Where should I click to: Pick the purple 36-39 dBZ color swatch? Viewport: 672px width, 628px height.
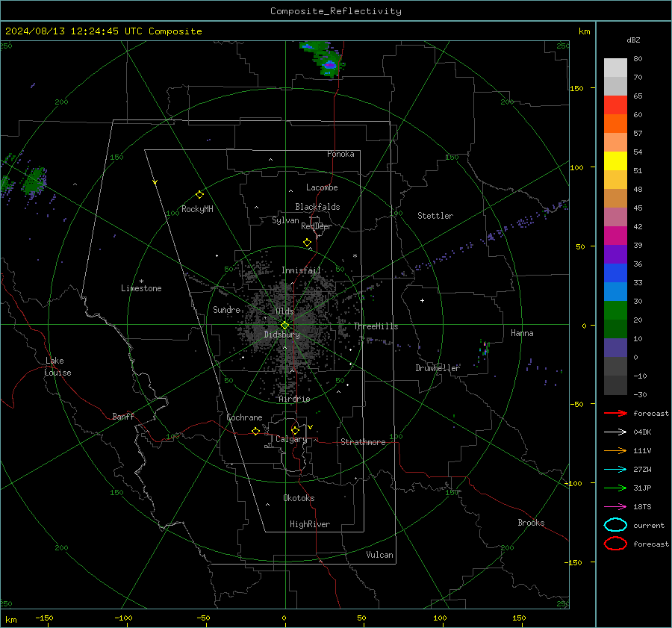pos(615,254)
